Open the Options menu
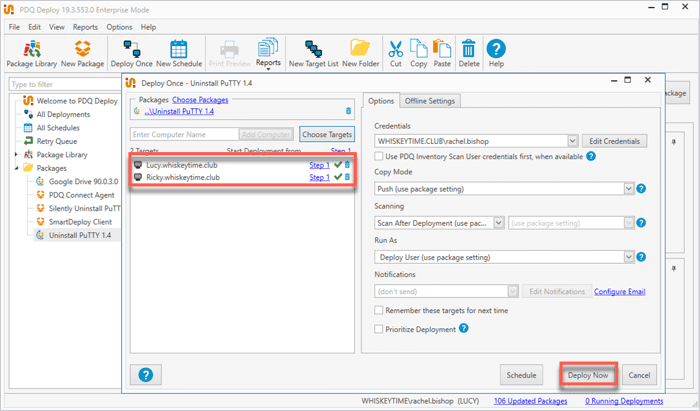The image size is (700, 411). (x=119, y=27)
